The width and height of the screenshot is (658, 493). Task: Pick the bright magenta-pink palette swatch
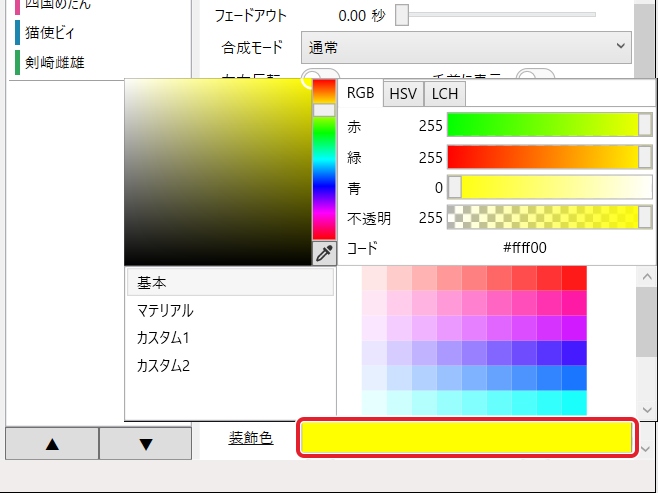pyautogui.click(x=574, y=303)
